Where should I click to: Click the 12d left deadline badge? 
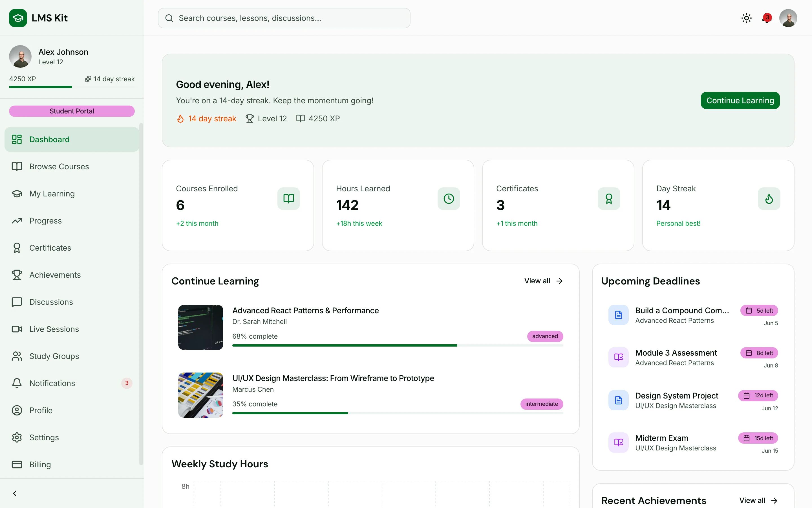[758, 395]
